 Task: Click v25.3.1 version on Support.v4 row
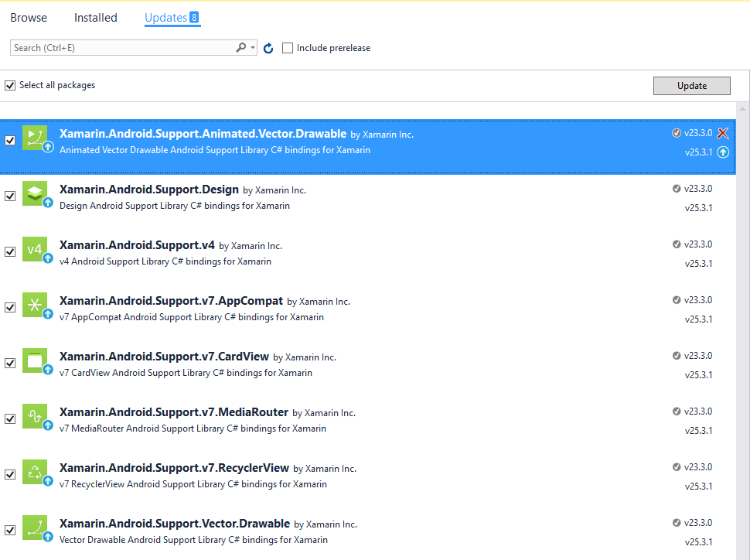(x=698, y=264)
